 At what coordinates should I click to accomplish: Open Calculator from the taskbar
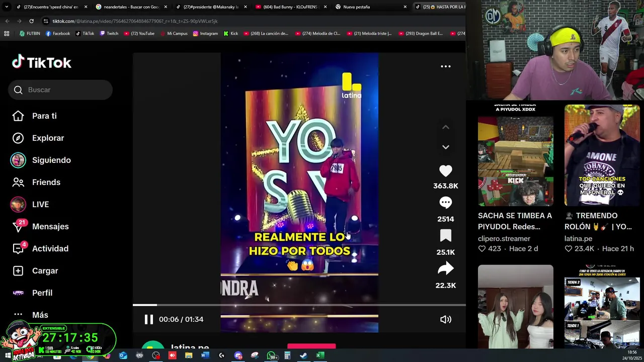(x=287, y=356)
